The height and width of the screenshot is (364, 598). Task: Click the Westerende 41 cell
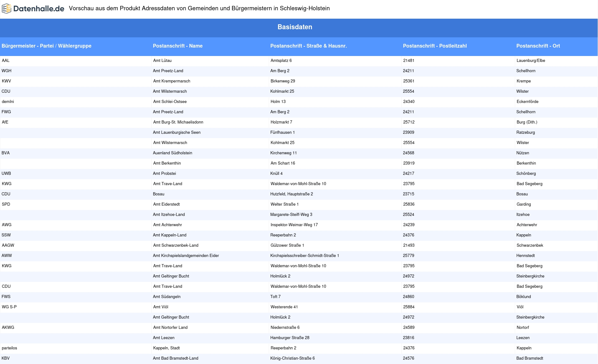pos(284,307)
